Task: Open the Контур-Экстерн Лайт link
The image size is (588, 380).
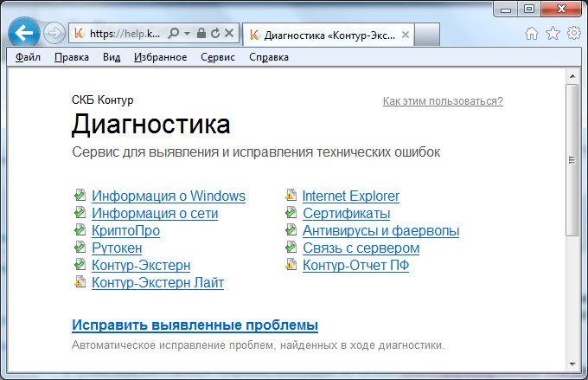Action: click(x=157, y=282)
